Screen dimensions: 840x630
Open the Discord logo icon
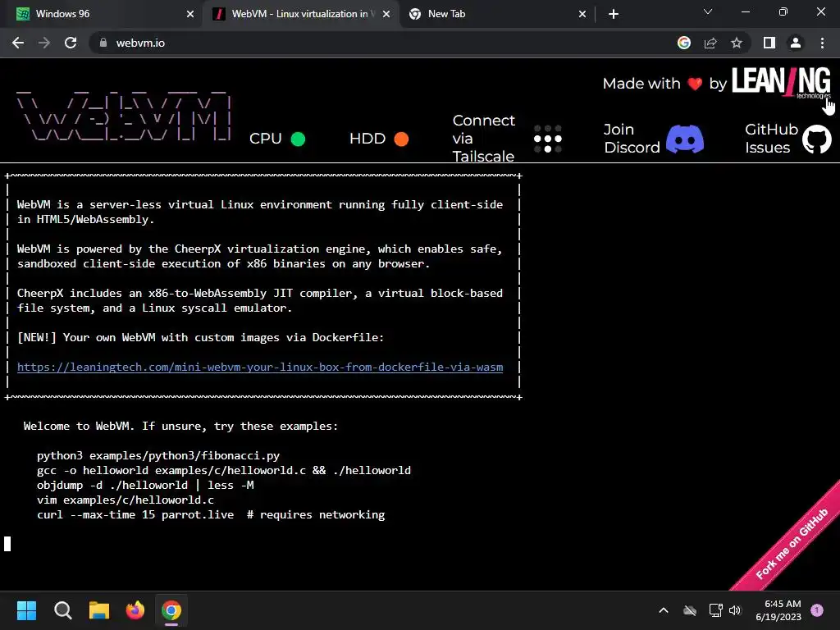coord(685,139)
